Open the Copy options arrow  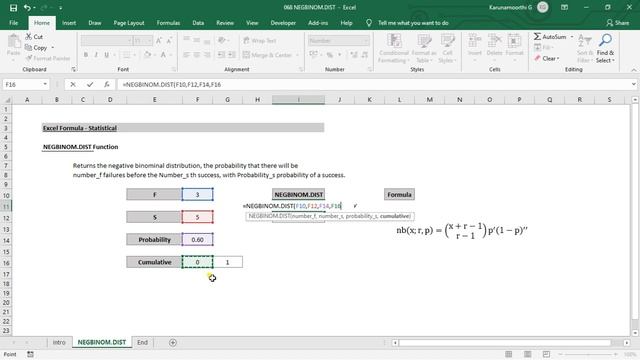click(53, 48)
